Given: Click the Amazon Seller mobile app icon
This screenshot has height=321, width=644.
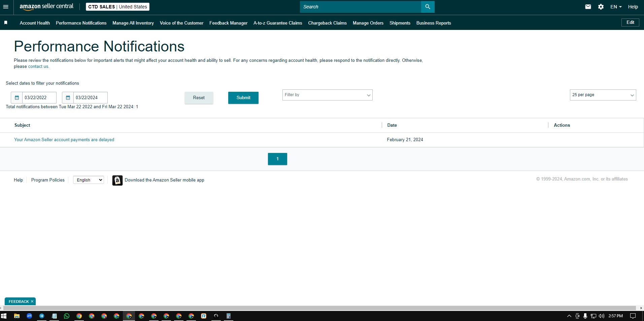Looking at the screenshot, I should pyautogui.click(x=117, y=180).
